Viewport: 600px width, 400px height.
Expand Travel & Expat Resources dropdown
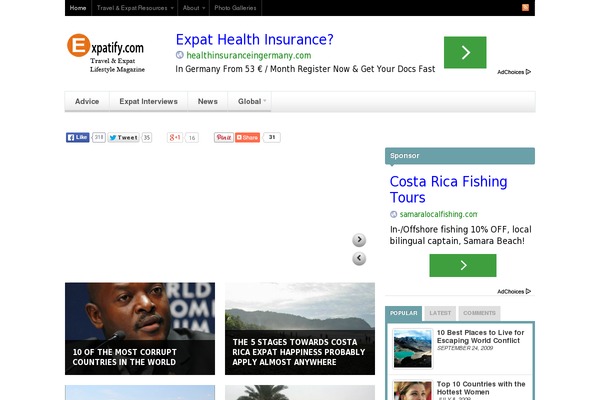coord(135,8)
